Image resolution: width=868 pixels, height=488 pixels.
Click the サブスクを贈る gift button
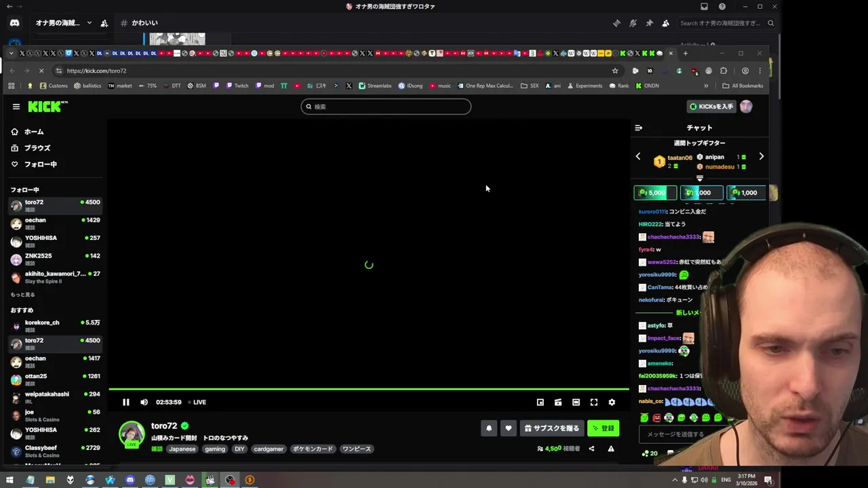(x=552, y=428)
